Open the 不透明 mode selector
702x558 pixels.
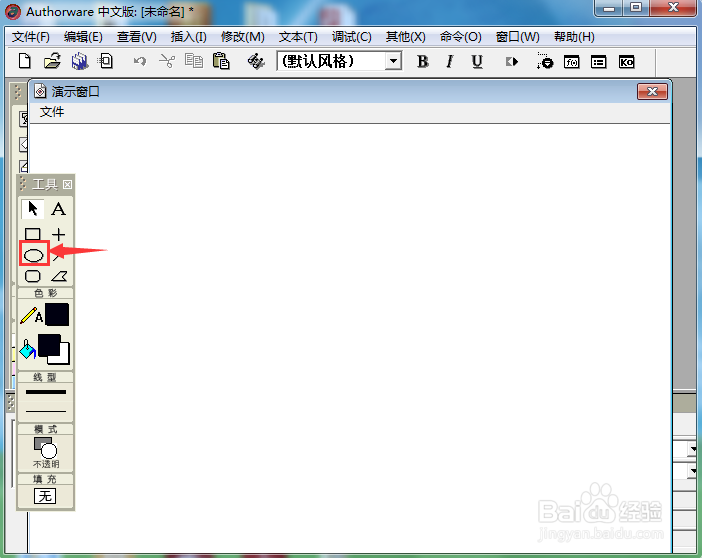[46, 452]
